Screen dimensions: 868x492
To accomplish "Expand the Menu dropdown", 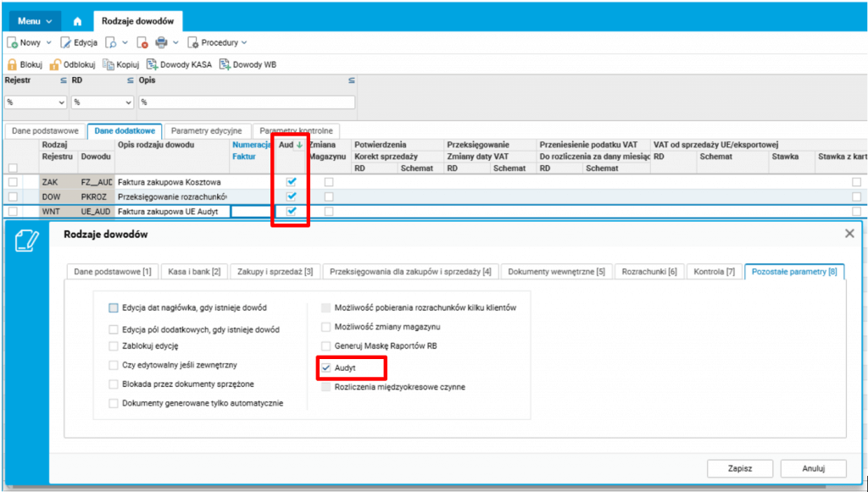I will pyautogui.click(x=35, y=21).
